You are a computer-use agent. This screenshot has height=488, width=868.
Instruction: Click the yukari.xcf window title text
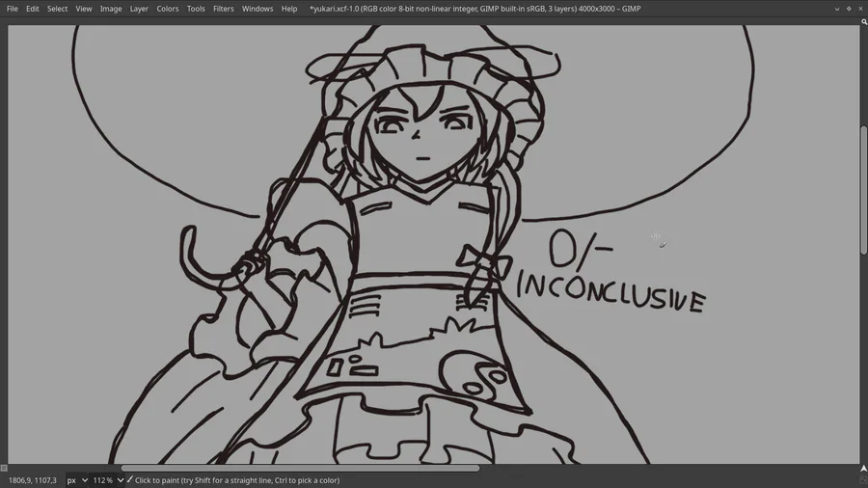(475, 9)
